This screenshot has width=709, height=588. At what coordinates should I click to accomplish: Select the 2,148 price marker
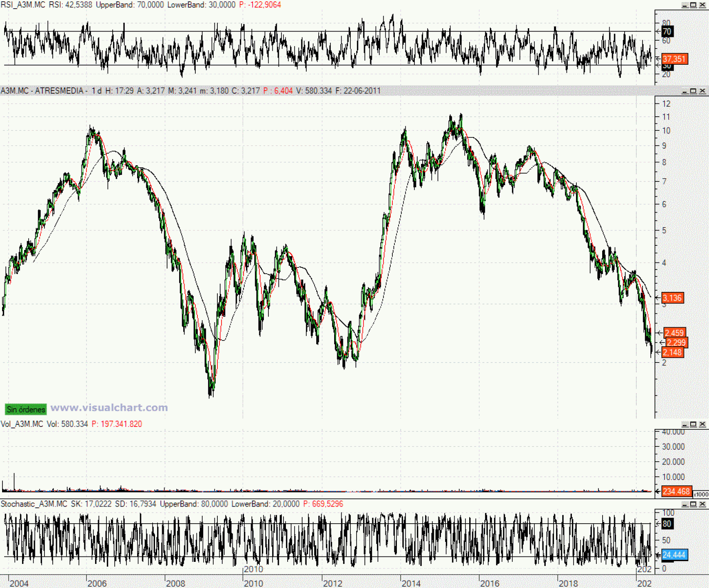(x=672, y=353)
